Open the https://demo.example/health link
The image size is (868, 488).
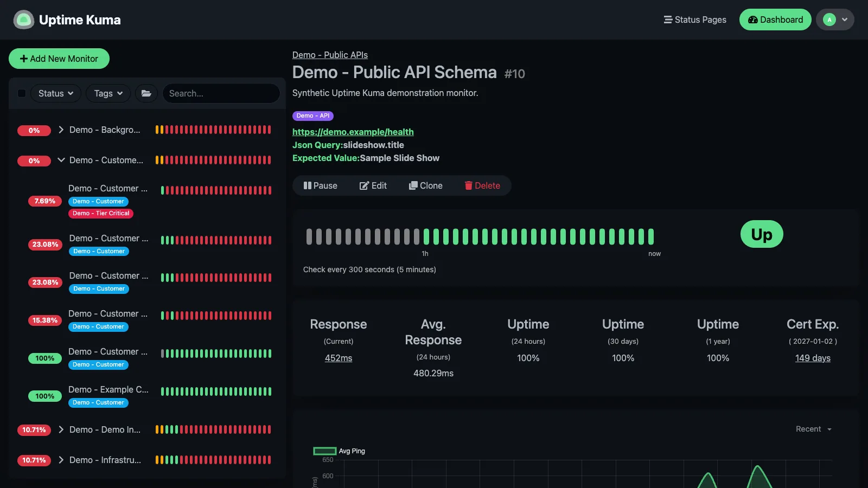click(353, 132)
